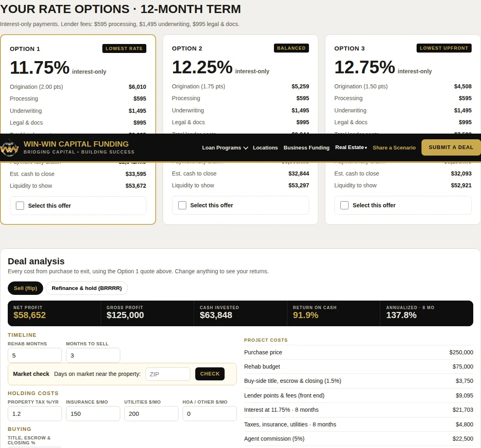Screen dimensions: 481x448
Task: Click Option 1 Est. cash to close $33,595
Action: (136, 174)
